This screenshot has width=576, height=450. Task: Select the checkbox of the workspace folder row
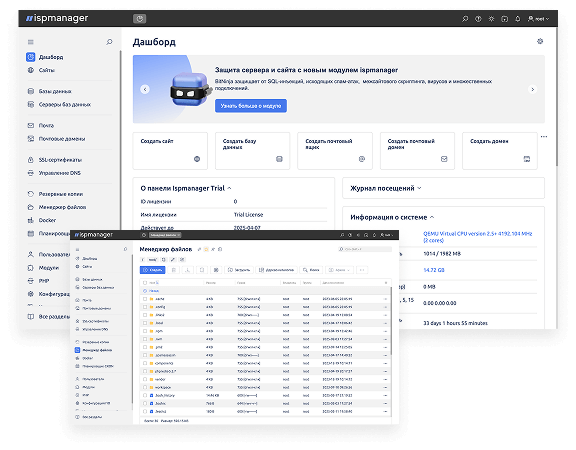tap(145, 387)
